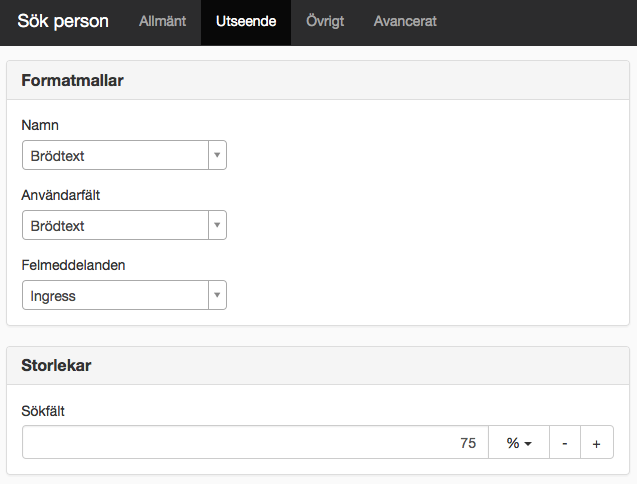This screenshot has height=484, width=637.
Task: Open the Felmeddelanden dropdown showing Ingress
Action: (x=124, y=295)
